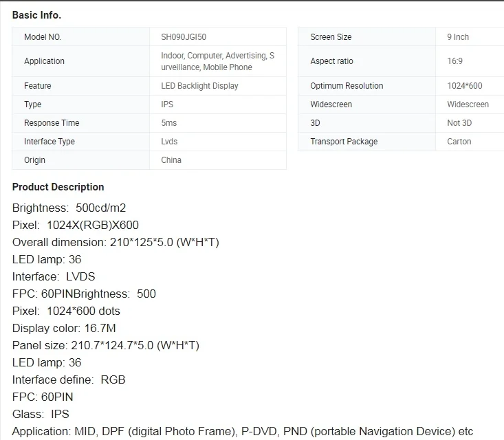
Task: Click the Interface define RGB line
Action: pyautogui.click(x=69, y=379)
